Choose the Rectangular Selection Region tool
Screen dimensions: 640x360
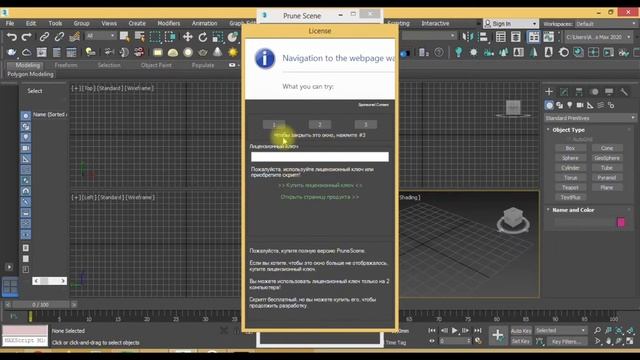click(x=155, y=37)
